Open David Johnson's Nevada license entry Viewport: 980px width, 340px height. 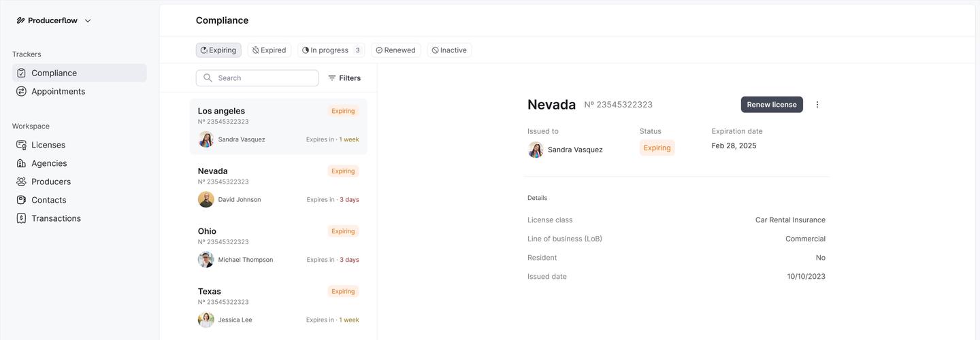[x=278, y=185]
